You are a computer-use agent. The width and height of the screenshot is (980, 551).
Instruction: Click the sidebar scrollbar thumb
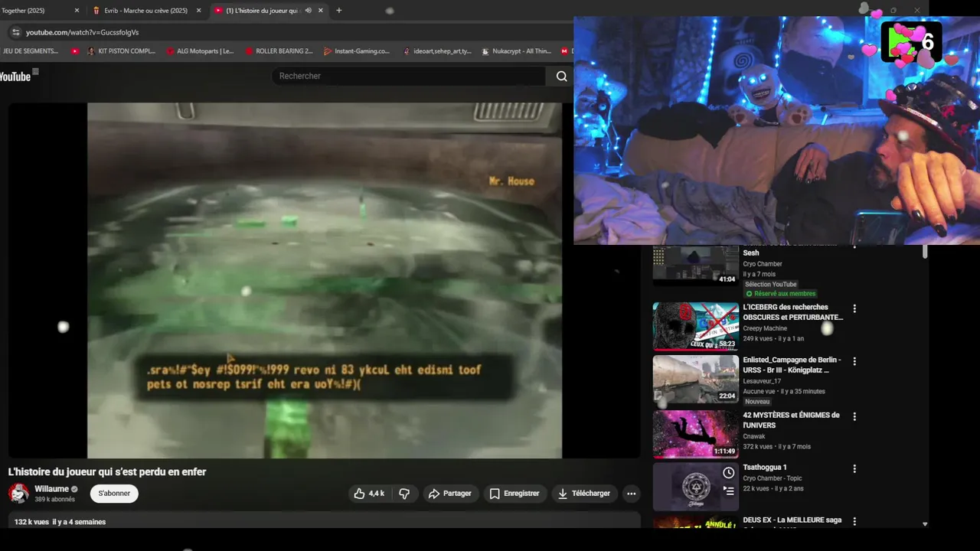point(925,252)
